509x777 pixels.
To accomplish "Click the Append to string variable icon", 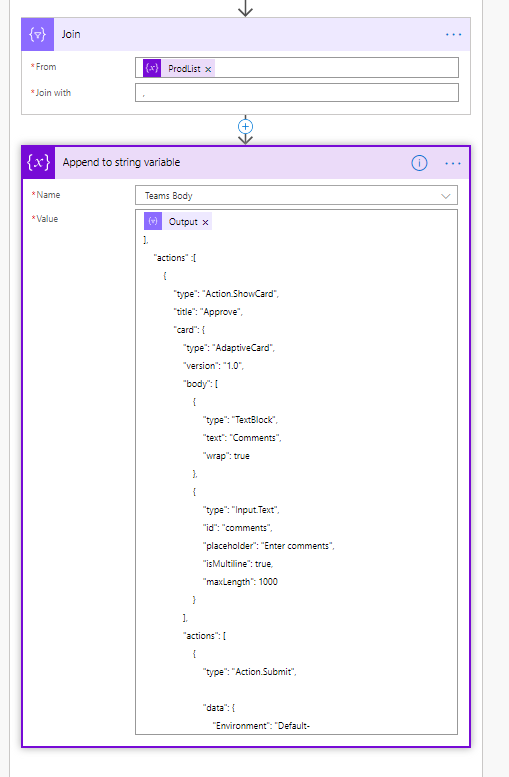I will (x=39, y=162).
